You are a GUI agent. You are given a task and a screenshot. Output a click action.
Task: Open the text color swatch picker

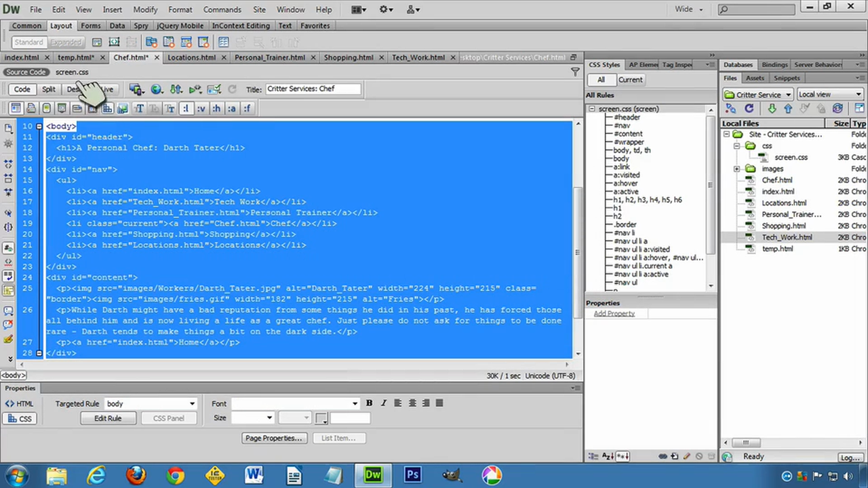click(321, 418)
